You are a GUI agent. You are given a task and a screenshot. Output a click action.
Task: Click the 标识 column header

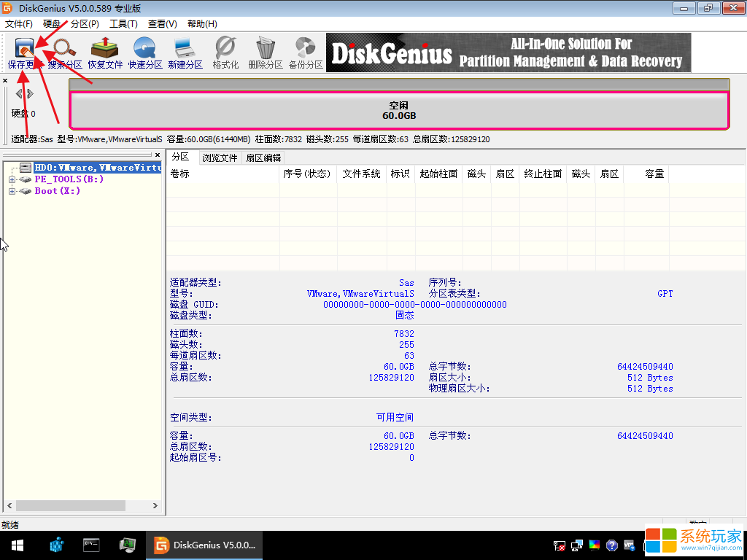tap(400, 174)
